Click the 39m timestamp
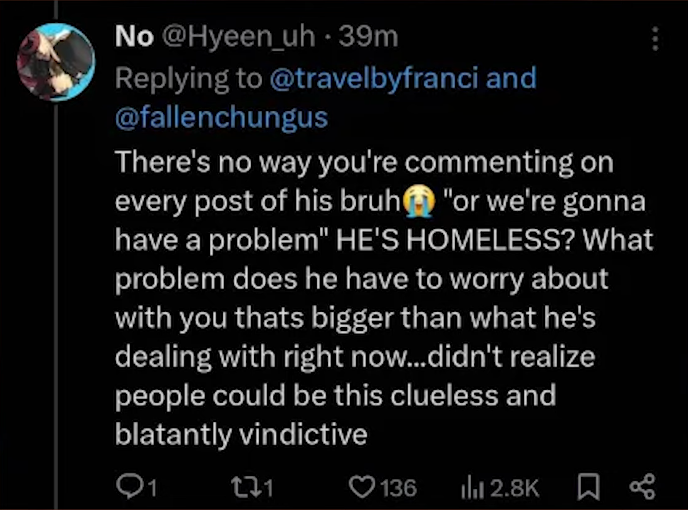This screenshot has width=688, height=510. coord(369,37)
